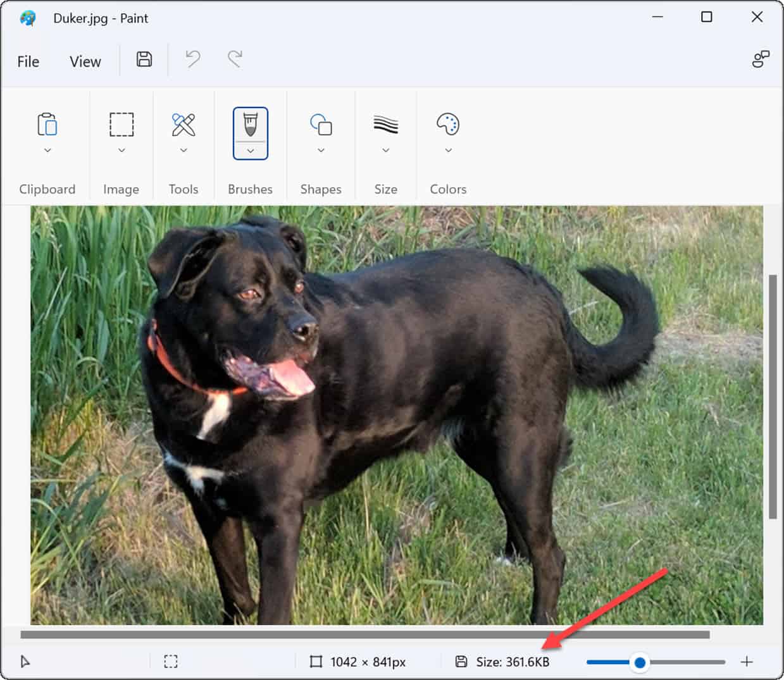Click the file size icon in status bar
This screenshot has width=784, height=680.
pyautogui.click(x=463, y=662)
